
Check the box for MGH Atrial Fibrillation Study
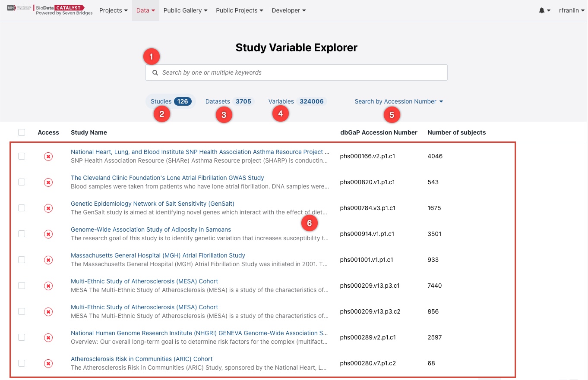point(22,260)
